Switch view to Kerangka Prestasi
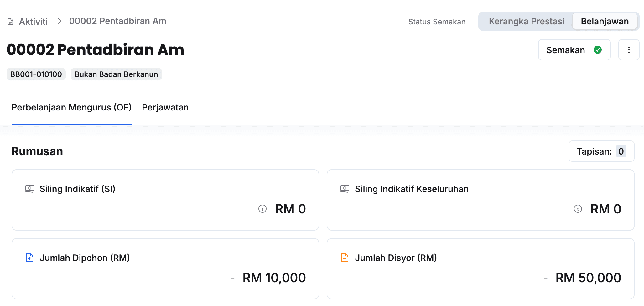Viewport: 644px width, 306px height. click(x=527, y=21)
